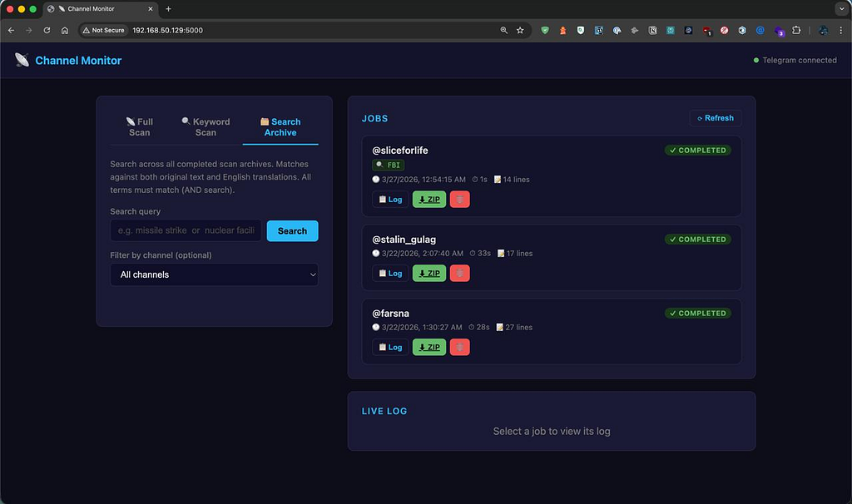Switch to the Keyword Scan tab
Image resolution: width=852 pixels, height=504 pixels.
[x=206, y=127]
